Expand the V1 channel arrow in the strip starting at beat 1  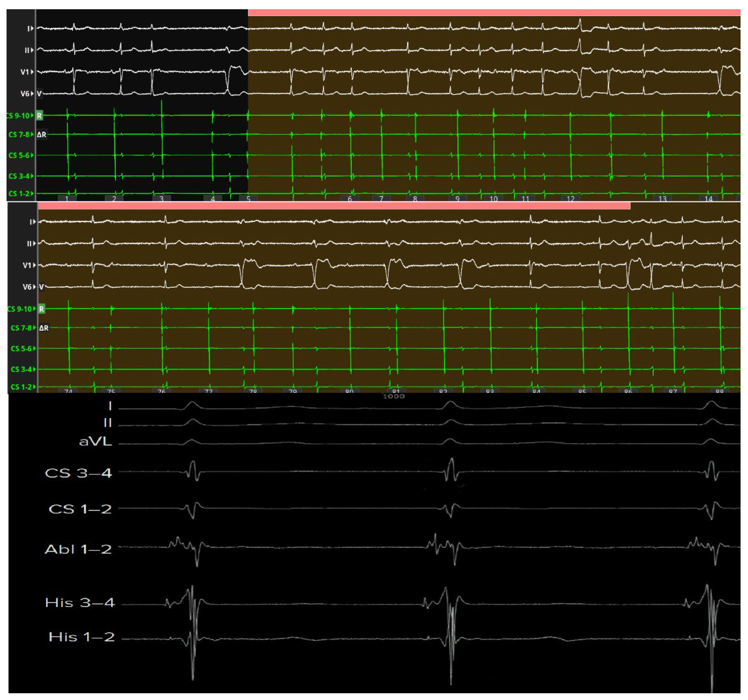tap(32, 72)
